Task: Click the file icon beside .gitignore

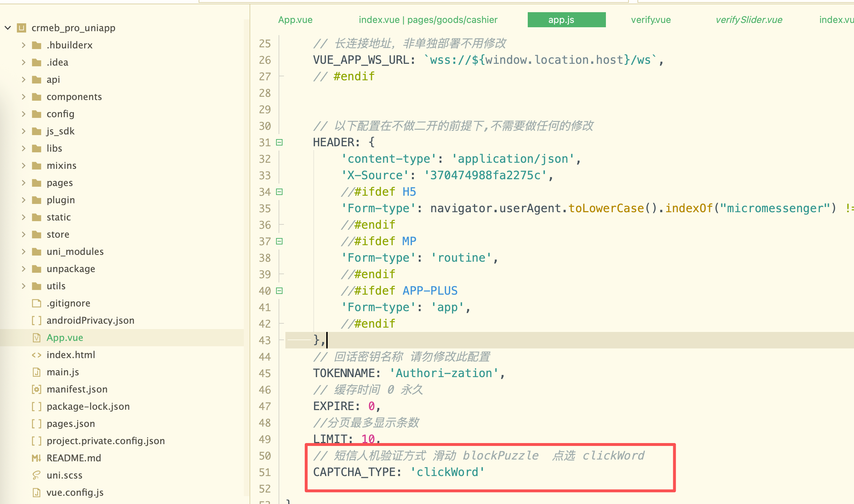Action: click(37, 303)
